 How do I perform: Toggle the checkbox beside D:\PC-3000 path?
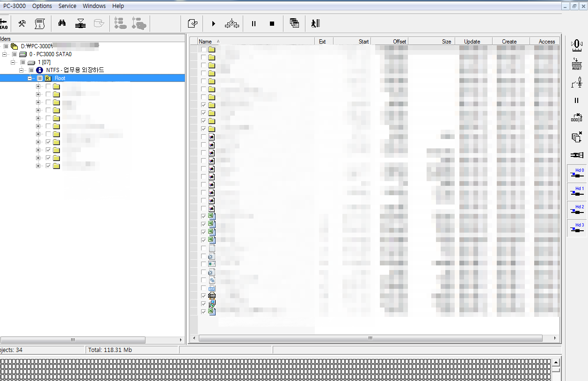point(6,46)
